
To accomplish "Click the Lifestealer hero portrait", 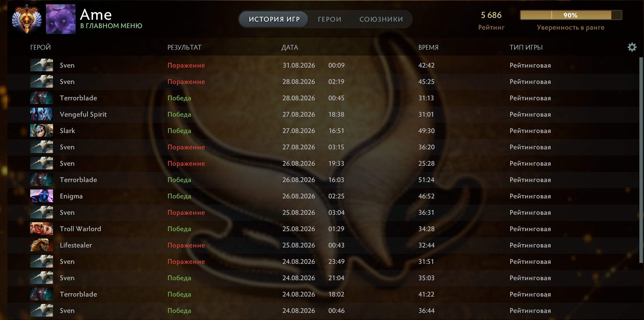I will point(42,245).
